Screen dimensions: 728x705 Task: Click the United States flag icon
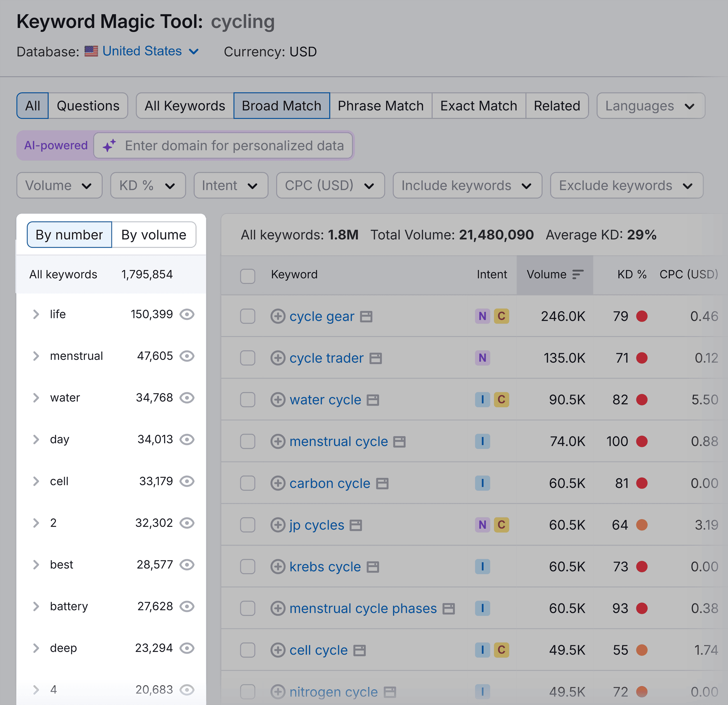tap(91, 51)
